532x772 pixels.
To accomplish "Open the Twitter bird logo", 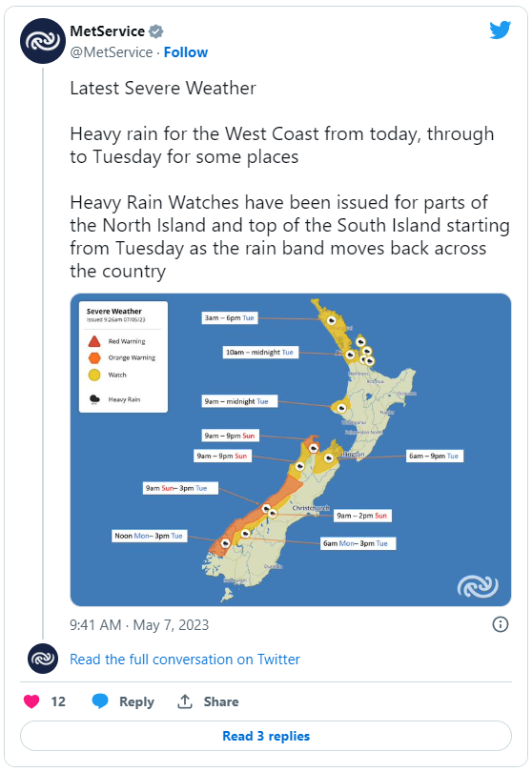I will [x=500, y=30].
